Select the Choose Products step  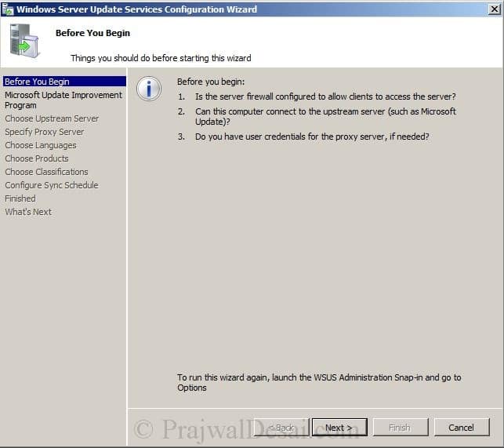pyautogui.click(x=37, y=158)
